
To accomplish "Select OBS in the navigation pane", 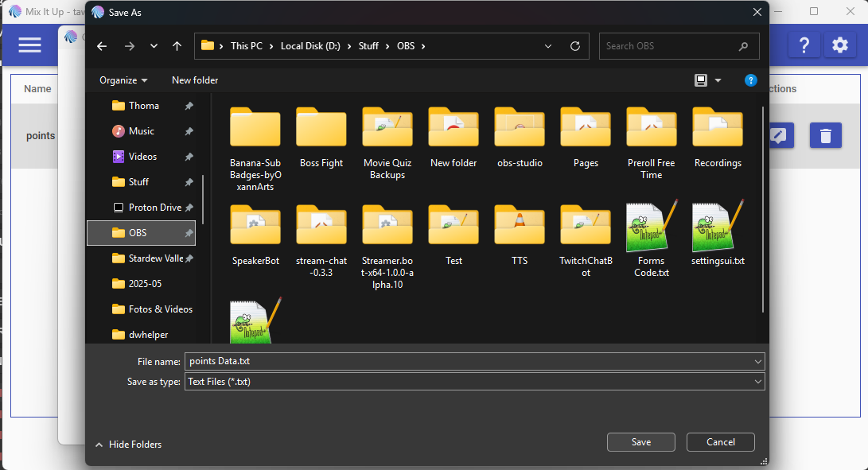I will tap(142, 233).
